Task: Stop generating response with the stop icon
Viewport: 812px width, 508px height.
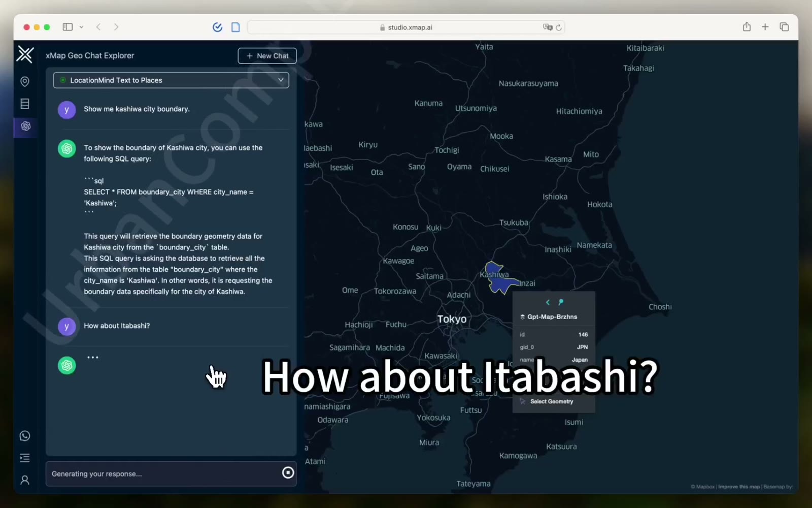Action: [288, 473]
